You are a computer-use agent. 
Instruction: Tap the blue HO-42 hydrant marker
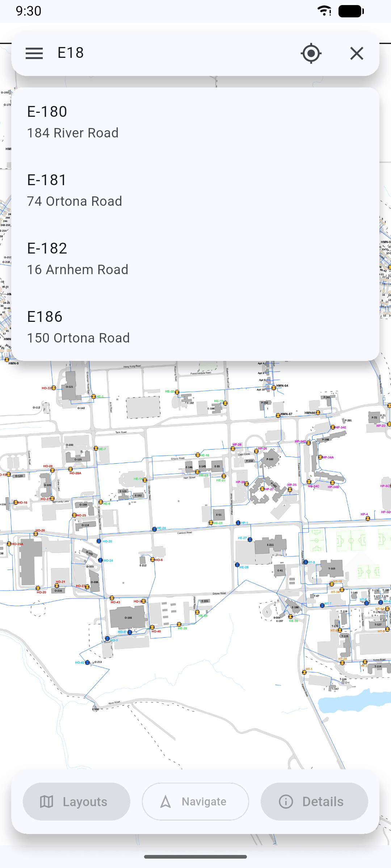click(87, 663)
